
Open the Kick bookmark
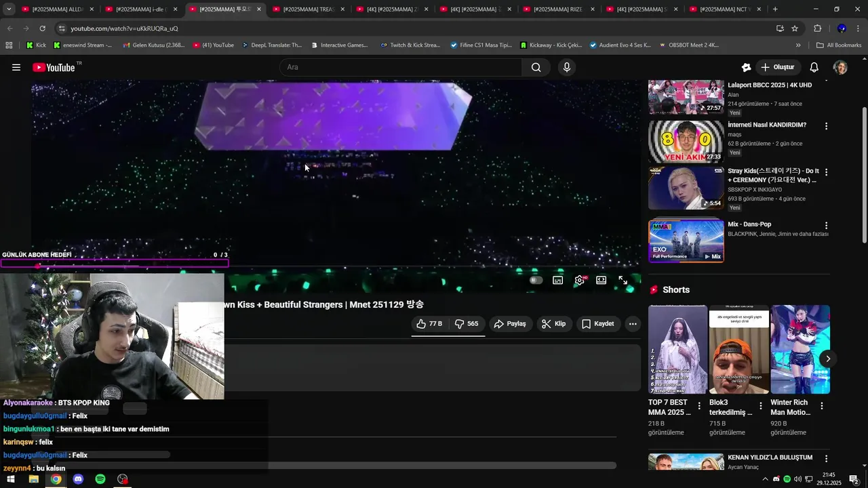[x=36, y=45]
